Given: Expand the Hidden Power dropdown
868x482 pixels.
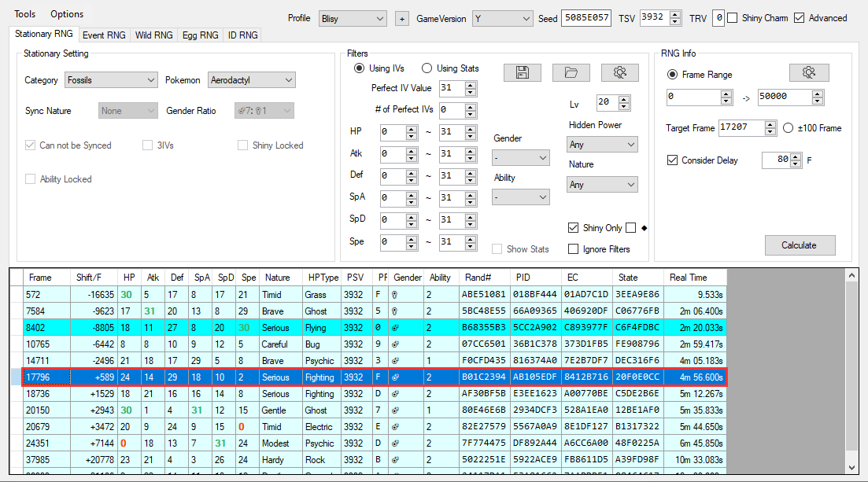Looking at the screenshot, I should click(x=602, y=145).
